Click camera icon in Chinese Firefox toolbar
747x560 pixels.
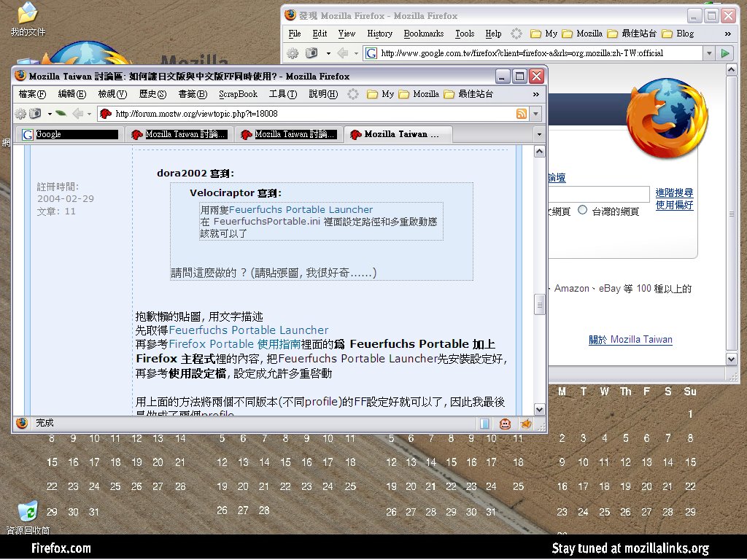pyautogui.click(x=36, y=113)
